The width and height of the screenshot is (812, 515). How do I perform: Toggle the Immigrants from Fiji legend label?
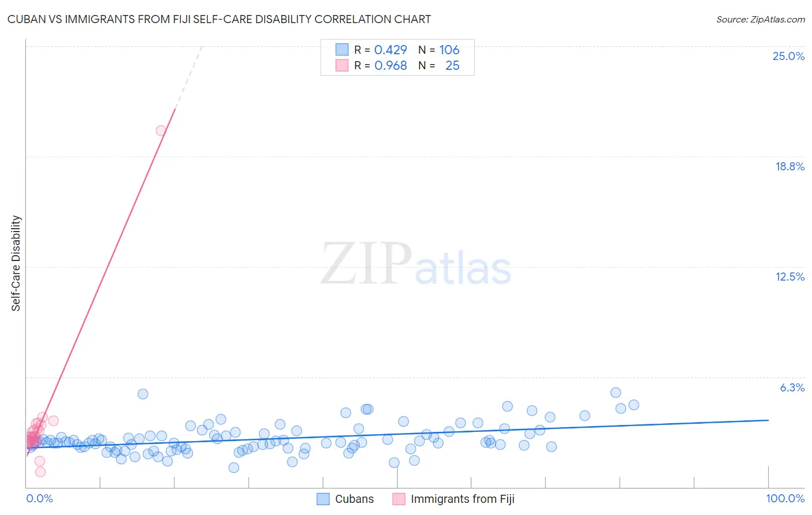tap(463, 499)
